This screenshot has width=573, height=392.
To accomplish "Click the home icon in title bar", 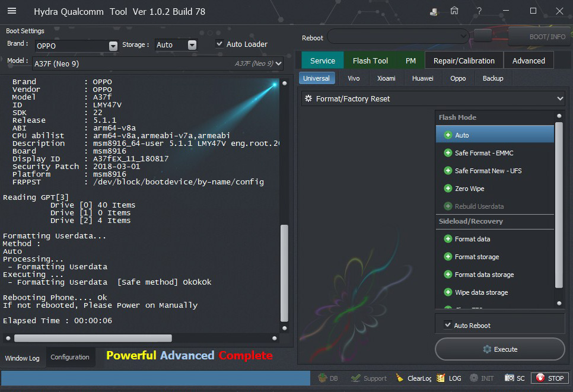I will [x=454, y=11].
